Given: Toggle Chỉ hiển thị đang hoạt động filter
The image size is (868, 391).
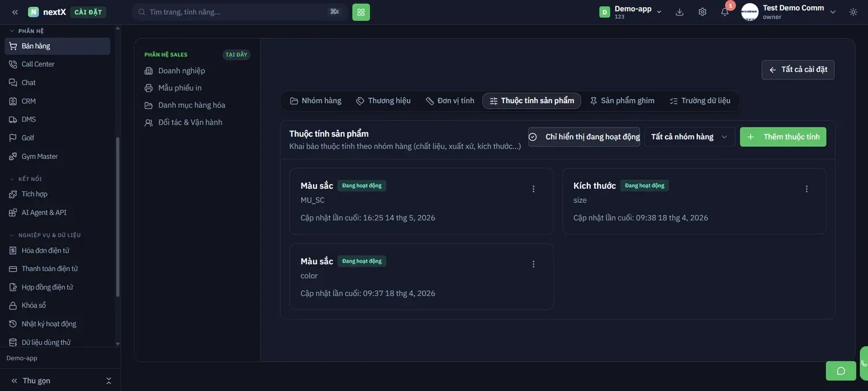Looking at the screenshot, I should click(584, 137).
